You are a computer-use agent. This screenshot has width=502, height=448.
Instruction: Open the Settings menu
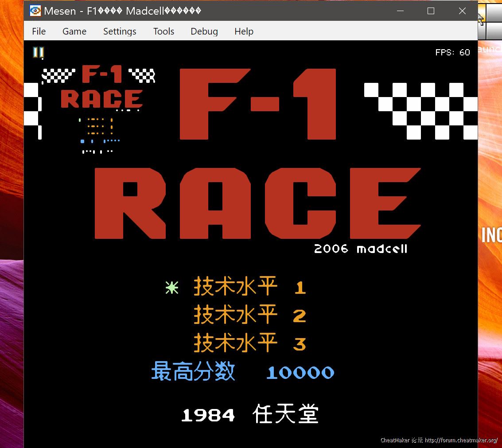[x=120, y=31]
